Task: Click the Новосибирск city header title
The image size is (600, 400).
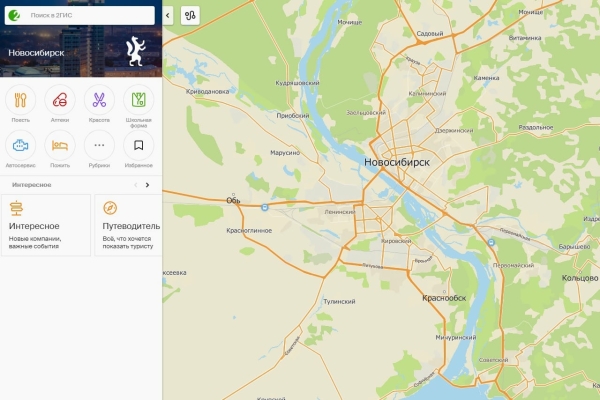Action: pyautogui.click(x=36, y=53)
